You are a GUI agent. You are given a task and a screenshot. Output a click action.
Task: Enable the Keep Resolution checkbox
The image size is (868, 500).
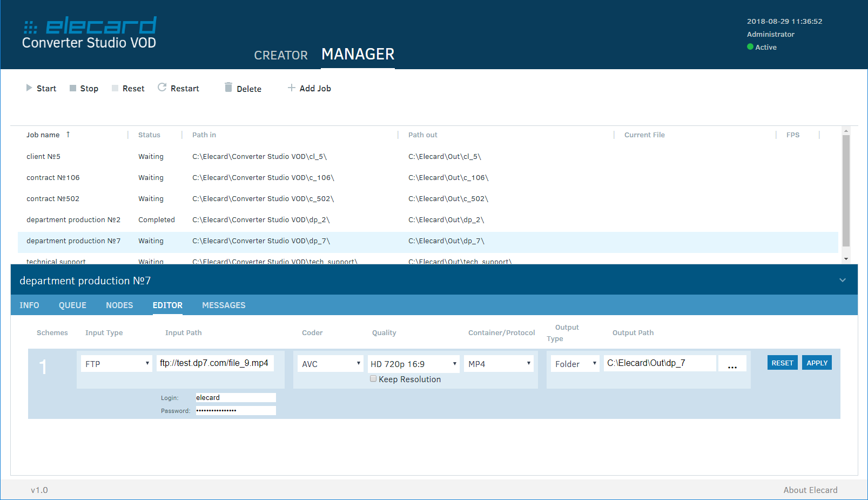(373, 379)
